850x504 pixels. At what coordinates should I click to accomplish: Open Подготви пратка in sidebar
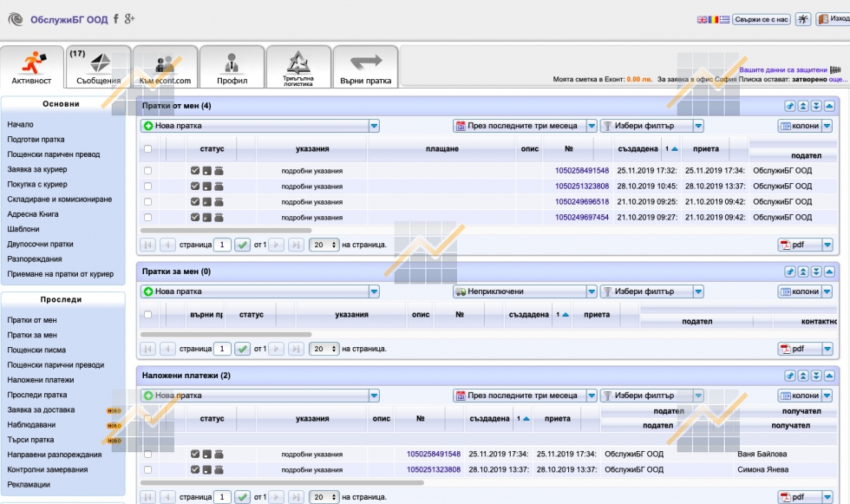click(x=36, y=140)
